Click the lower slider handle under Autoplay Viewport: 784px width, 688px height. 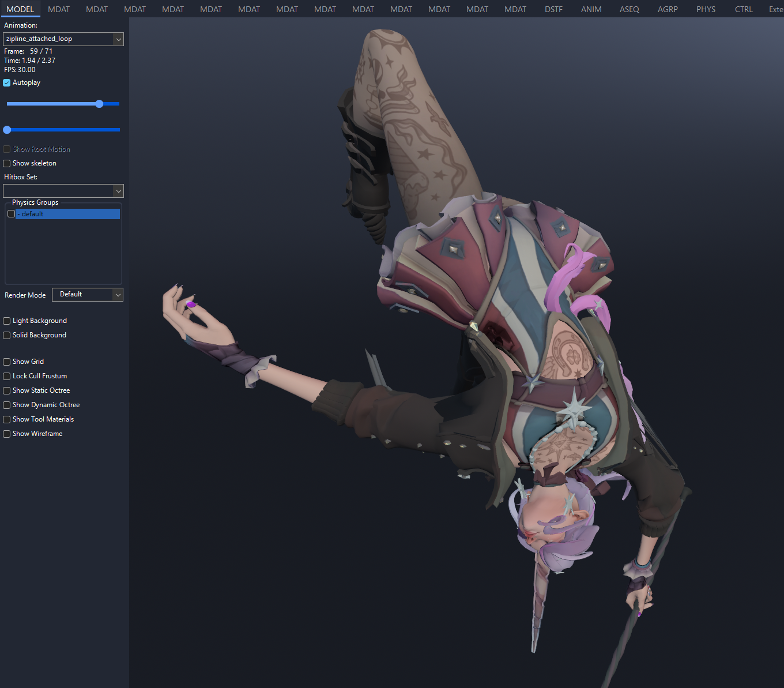click(x=7, y=130)
